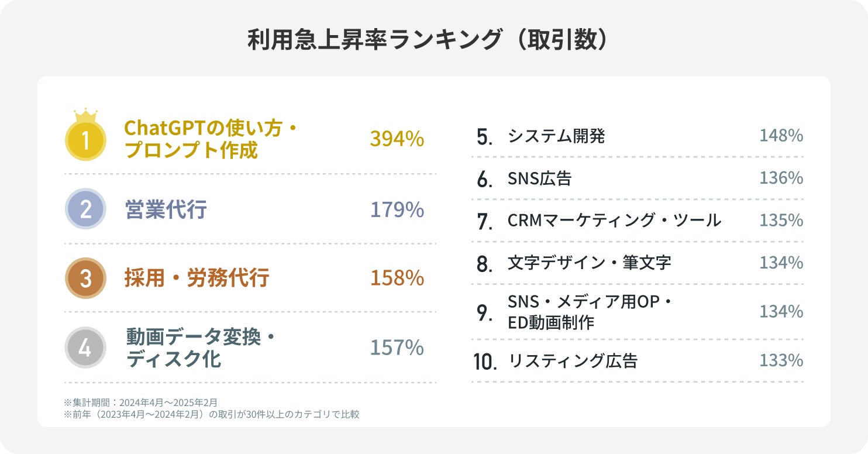Image resolution: width=868 pixels, height=454 pixels.
Task: Click the 利用急上昇率ランキング title heading
Action: 433,40
